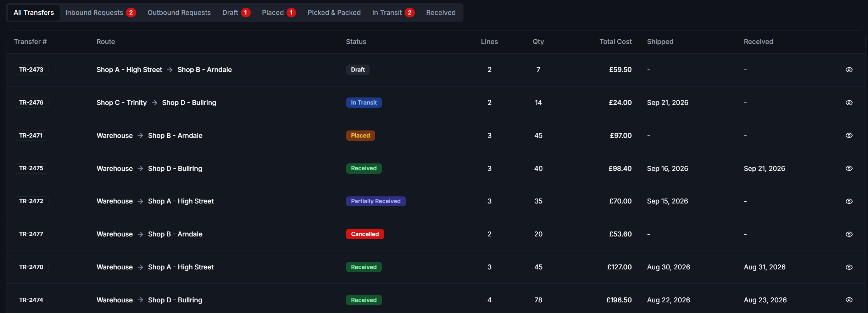868x313 pixels.
Task: Switch to Picked & Packed tab
Action: click(334, 13)
